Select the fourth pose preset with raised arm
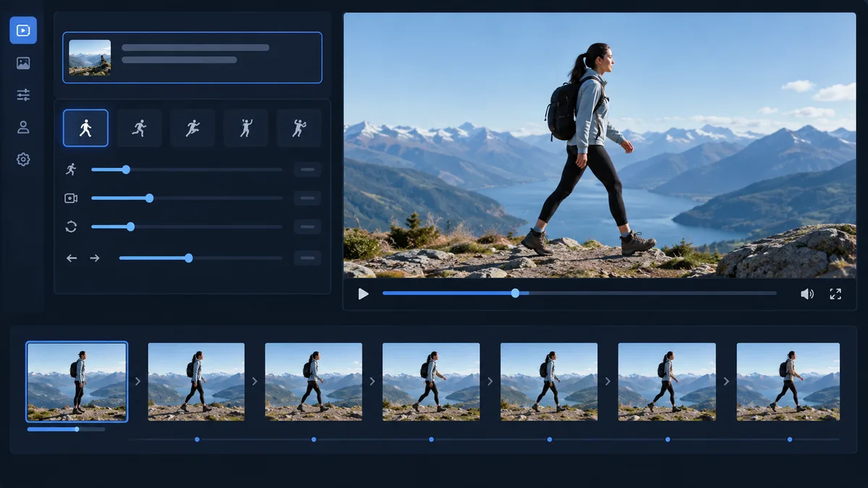 pos(246,128)
